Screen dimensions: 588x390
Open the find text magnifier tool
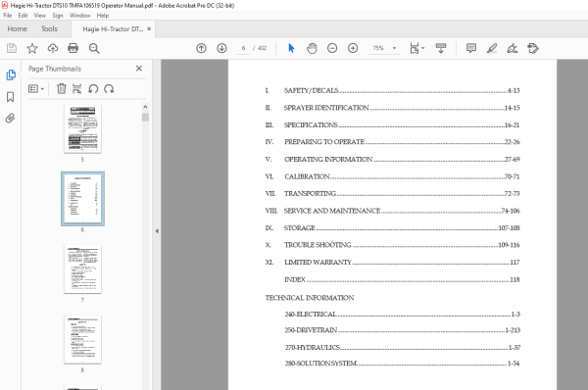click(94, 48)
